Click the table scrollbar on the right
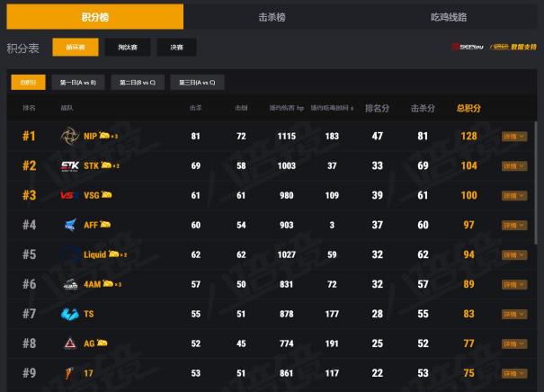The height and width of the screenshot is (392, 544). pos(536,183)
